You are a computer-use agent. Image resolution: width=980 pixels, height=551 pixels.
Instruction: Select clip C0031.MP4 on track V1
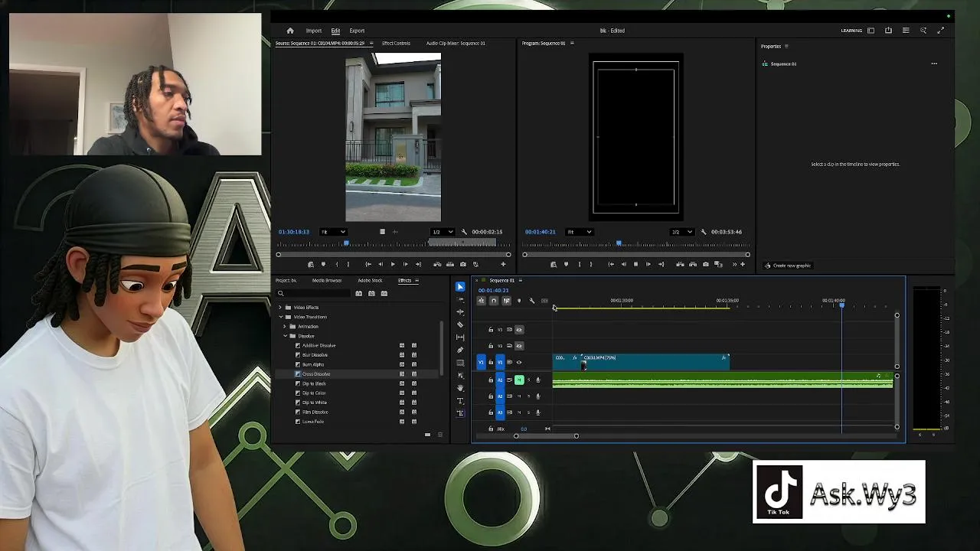(655, 362)
